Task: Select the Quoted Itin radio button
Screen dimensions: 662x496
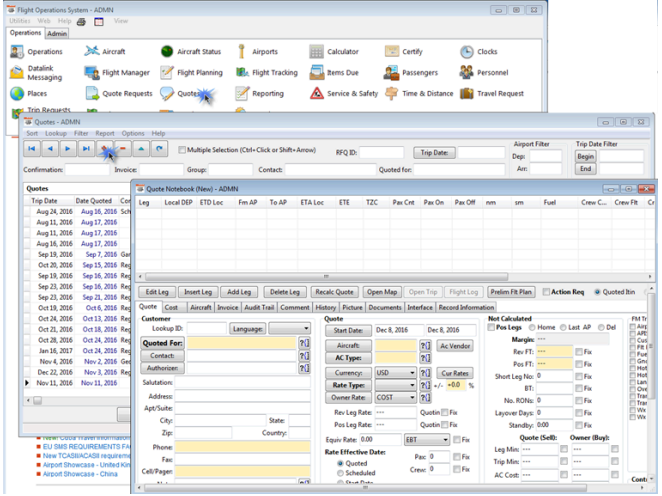Action: 597,292
